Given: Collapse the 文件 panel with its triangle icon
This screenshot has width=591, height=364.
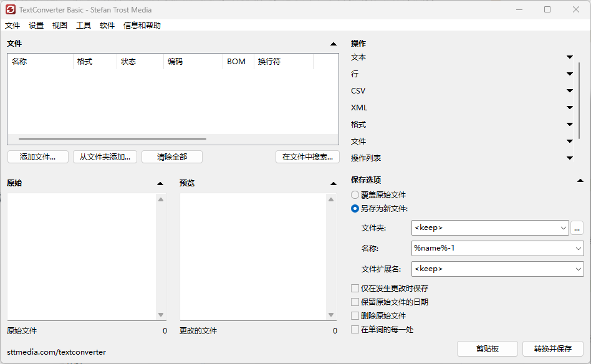Looking at the screenshot, I should [x=334, y=44].
